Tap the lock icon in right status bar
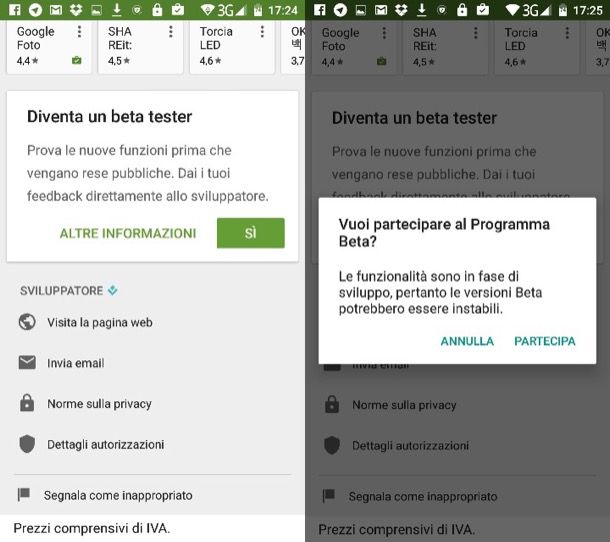Image resolution: width=610 pixels, height=542 pixels. (x=462, y=10)
